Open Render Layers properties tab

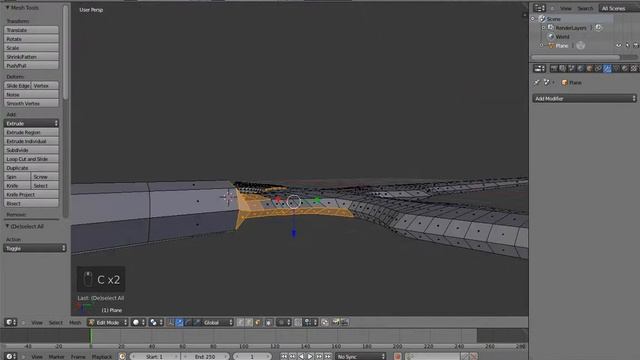click(x=562, y=69)
